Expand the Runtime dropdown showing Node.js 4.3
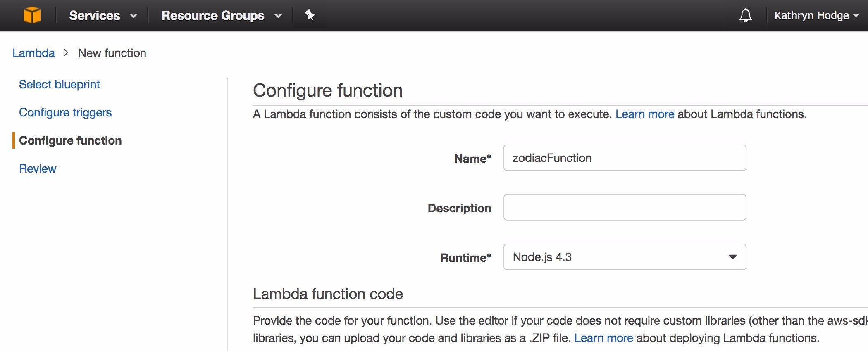This screenshot has height=351, width=868. 624,257
